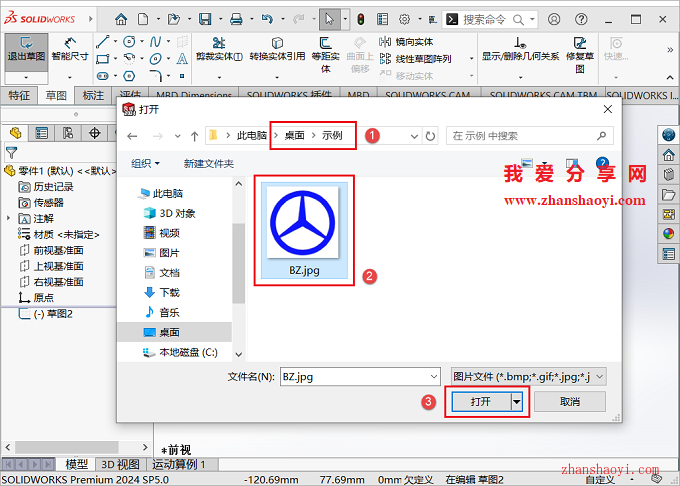Select the Offset Entities (等距实体) tool

326,50
